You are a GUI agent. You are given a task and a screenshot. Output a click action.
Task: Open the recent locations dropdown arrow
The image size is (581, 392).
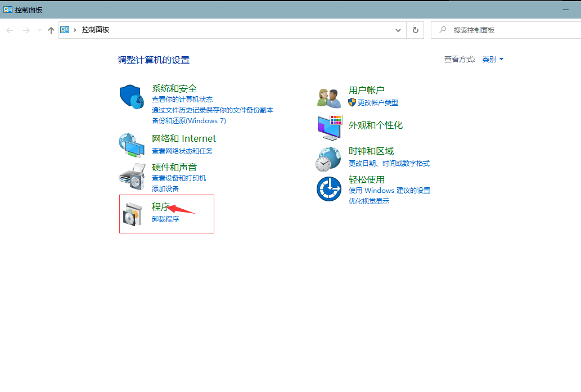[x=39, y=30]
